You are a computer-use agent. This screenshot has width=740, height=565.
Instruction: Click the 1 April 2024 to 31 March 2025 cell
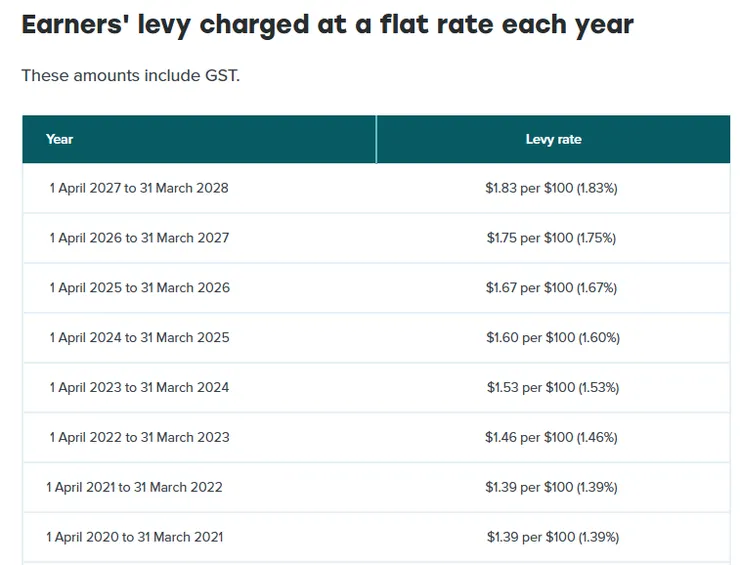(x=139, y=338)
